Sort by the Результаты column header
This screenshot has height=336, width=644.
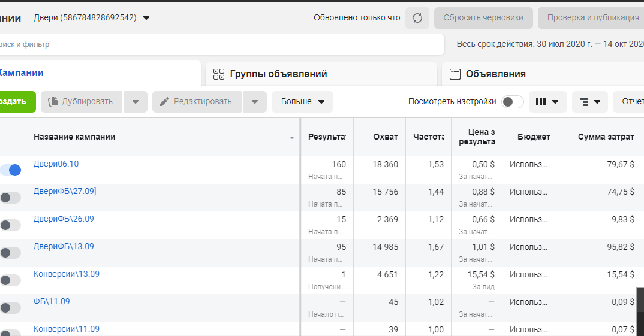(x=327, y=137)
